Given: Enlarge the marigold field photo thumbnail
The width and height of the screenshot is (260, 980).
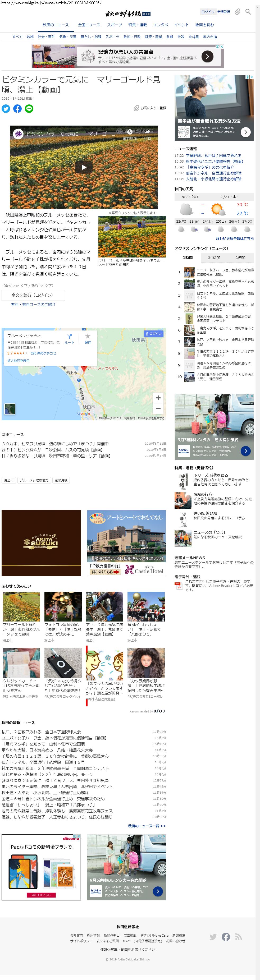Looking at the screenshot, I should (132, 236).
